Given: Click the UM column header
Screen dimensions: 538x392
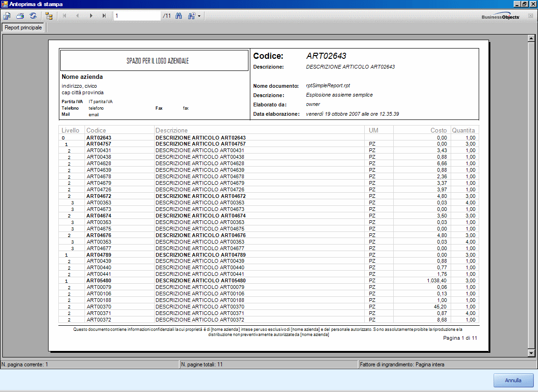Looking at the screenshot, I should coord(373,130).
